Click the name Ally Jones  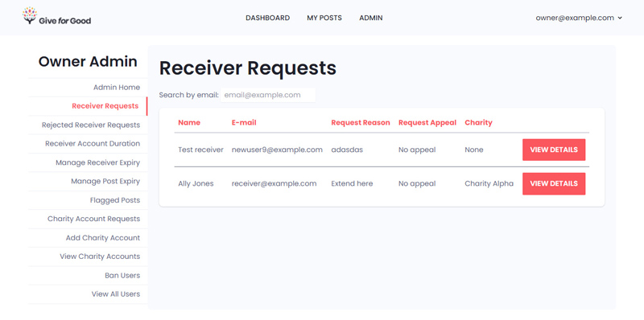pos(196,184)
